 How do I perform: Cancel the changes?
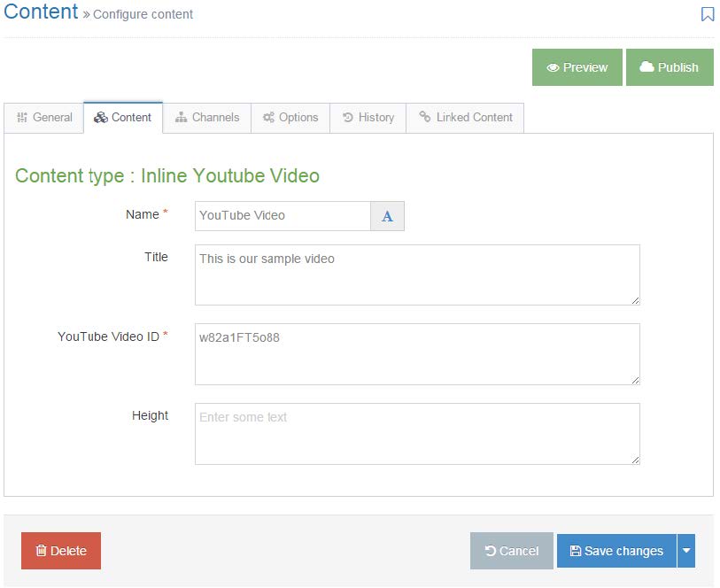click(512, 551)
